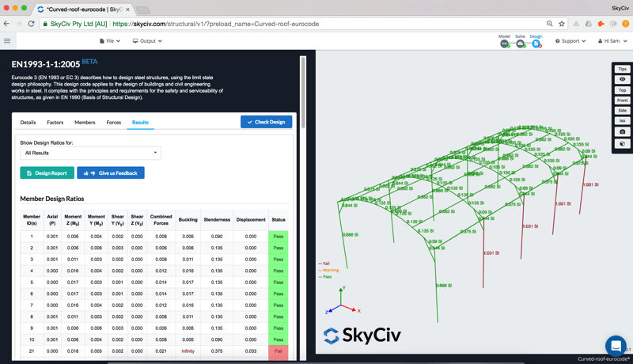This screenshot has height=364, width=633.
Task: Click the Check Design button
Action: coord(266,122)
